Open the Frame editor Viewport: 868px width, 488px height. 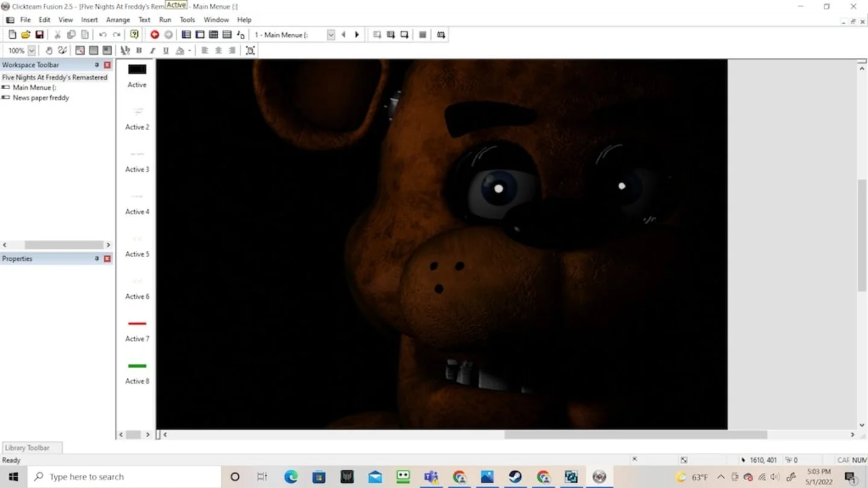(x=200, y=35)
